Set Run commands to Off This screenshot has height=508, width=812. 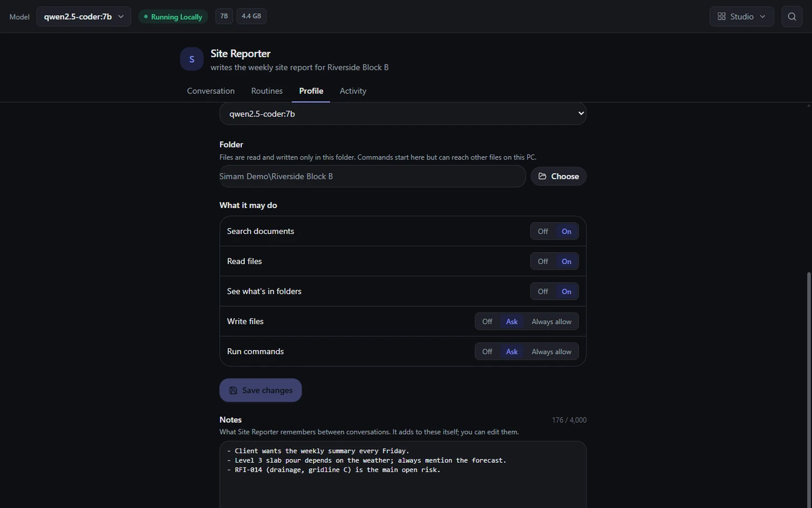(487, 352)
